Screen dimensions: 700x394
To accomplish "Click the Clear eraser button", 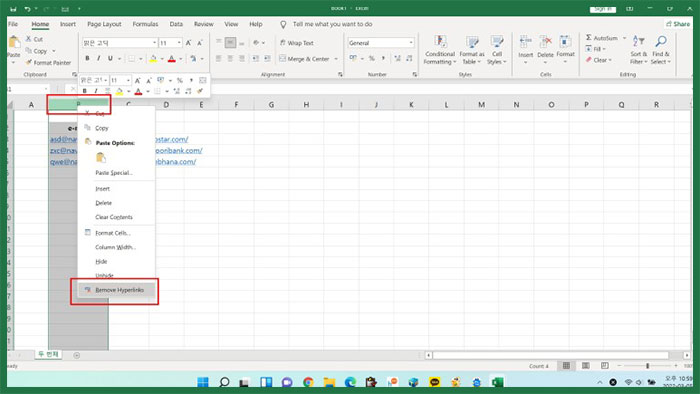I will [x=598, y=60].
